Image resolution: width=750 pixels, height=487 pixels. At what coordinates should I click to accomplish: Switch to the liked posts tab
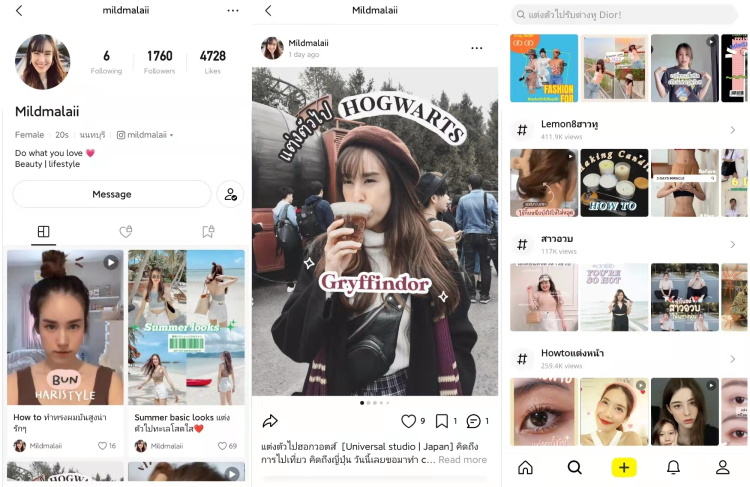(126, 232)
